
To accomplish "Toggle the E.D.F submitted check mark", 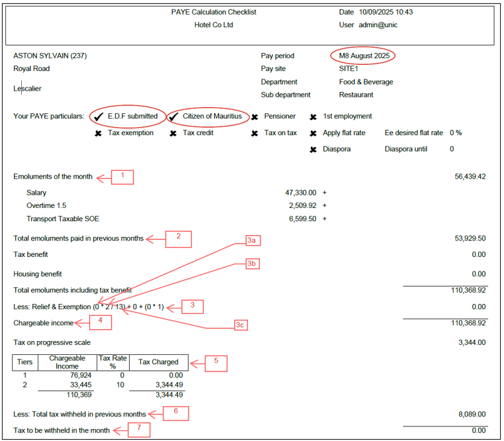I will pyautogui.click(x=98, y=117).
